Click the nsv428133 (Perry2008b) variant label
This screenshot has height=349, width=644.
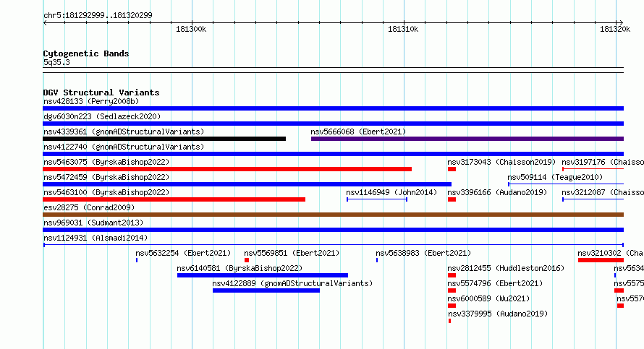[91, 101]
